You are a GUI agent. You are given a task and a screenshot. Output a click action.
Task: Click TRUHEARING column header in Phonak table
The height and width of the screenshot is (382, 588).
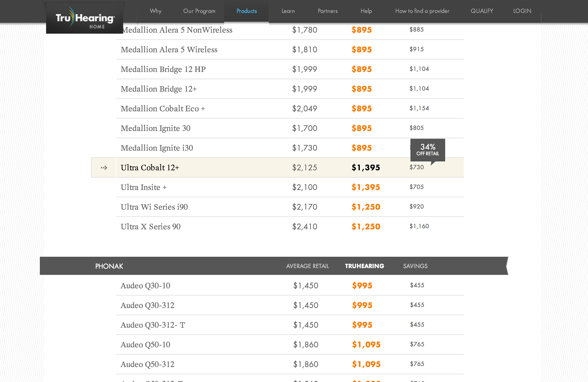pyautogui.click(x=364, y=266)
